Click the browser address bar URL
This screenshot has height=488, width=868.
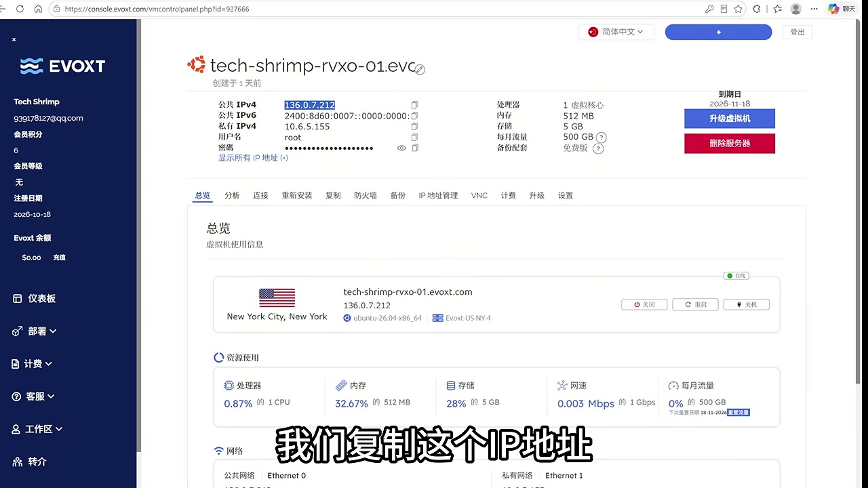(157, 9)
